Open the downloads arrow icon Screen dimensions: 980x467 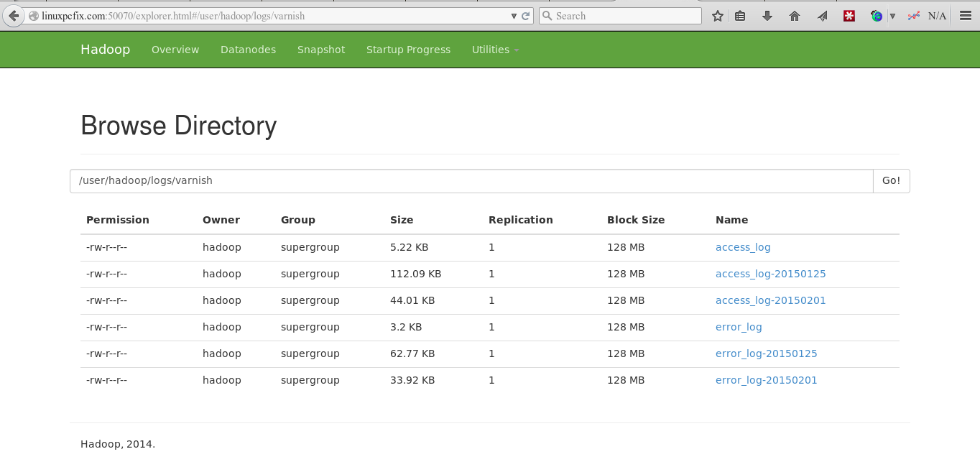click(x=767, y=16)
